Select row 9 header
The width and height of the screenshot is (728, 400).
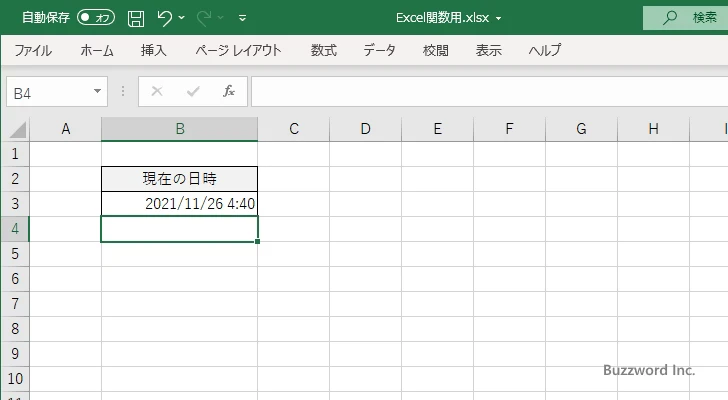[x=15, y=354]
